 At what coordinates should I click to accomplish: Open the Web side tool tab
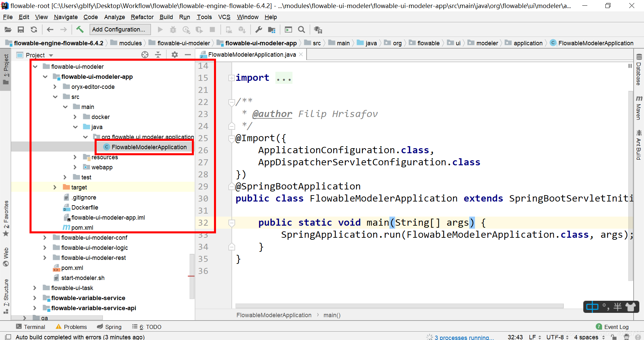point(6,257)
